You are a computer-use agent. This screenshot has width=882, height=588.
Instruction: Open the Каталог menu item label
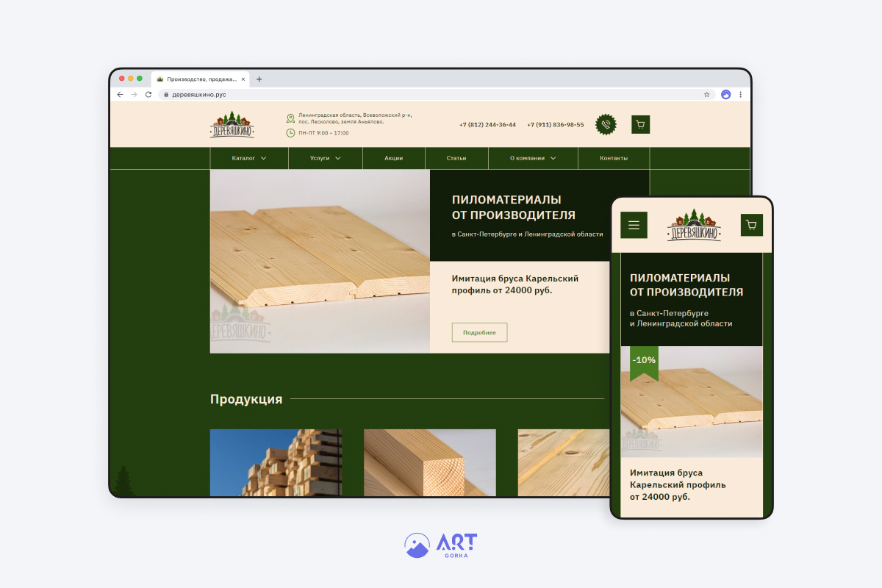pos(243,158)
